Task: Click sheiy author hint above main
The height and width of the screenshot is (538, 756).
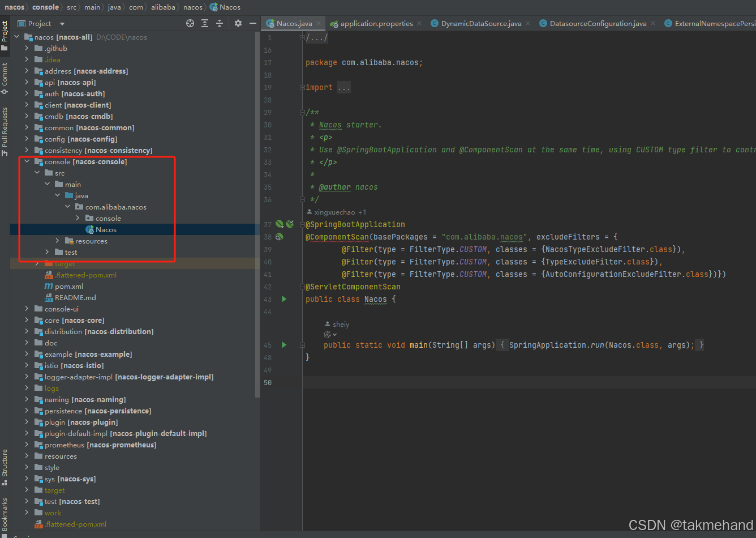Action: [337, 324]
